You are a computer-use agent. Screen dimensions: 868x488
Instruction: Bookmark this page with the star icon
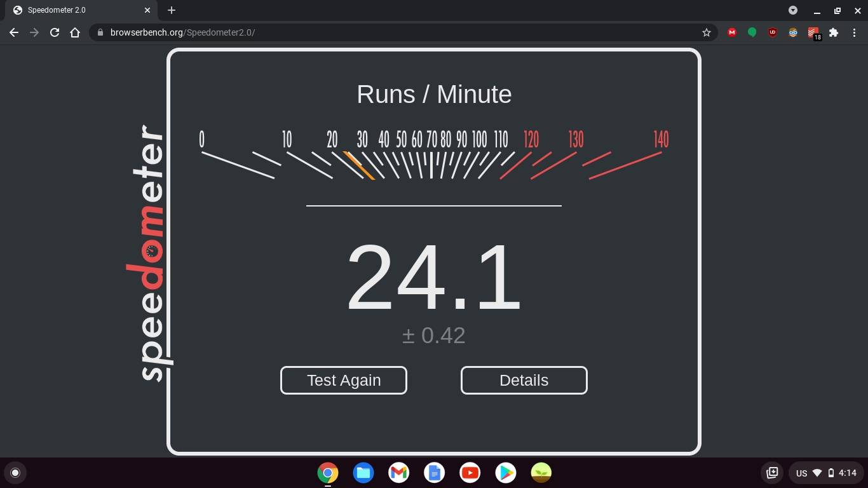pyautogui.click(x=707, y=32)
